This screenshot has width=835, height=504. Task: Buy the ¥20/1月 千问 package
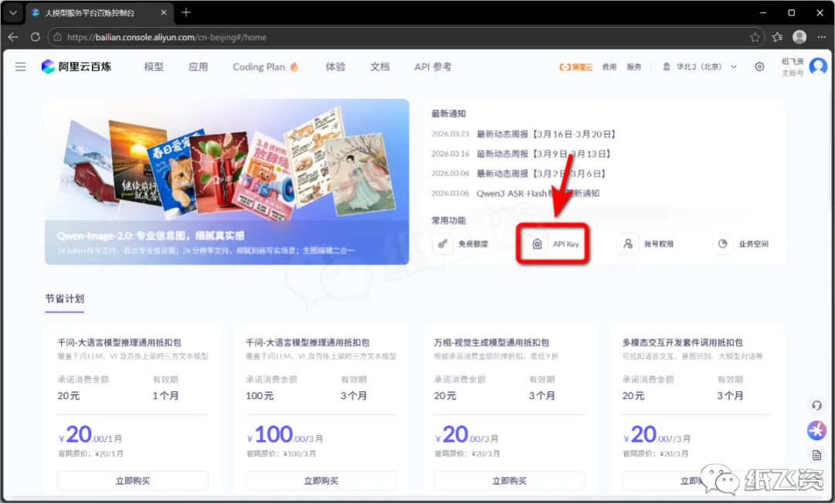pos(133,481)
